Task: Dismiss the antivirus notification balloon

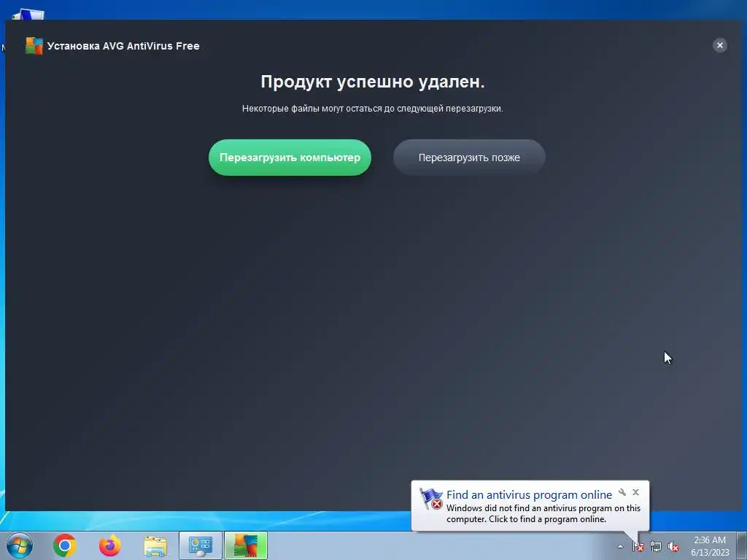Action: pyautogui.click(x=635, y=492)
